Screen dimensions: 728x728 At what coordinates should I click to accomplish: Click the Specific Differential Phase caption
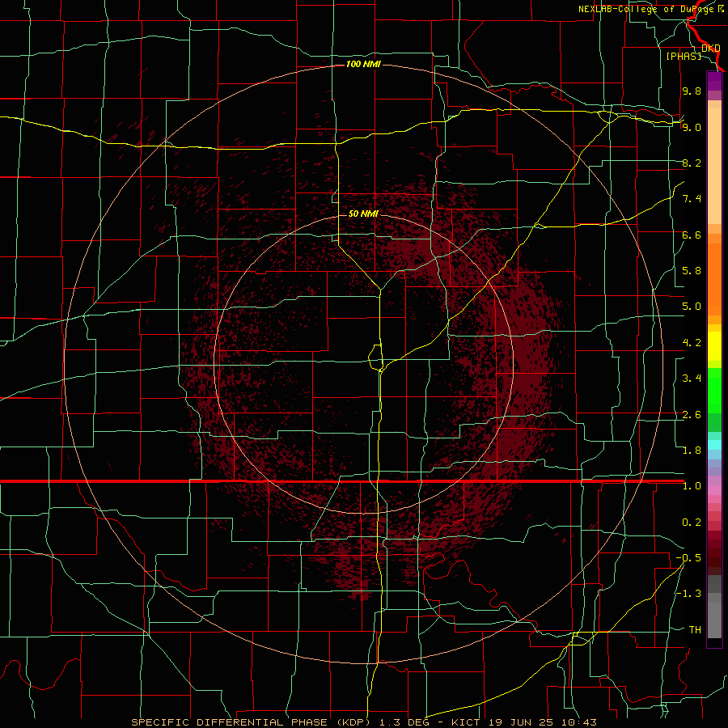[364, 722]
